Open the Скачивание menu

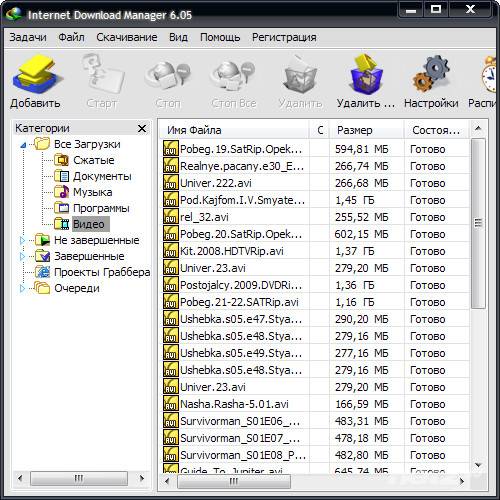(x=127, y=37)
